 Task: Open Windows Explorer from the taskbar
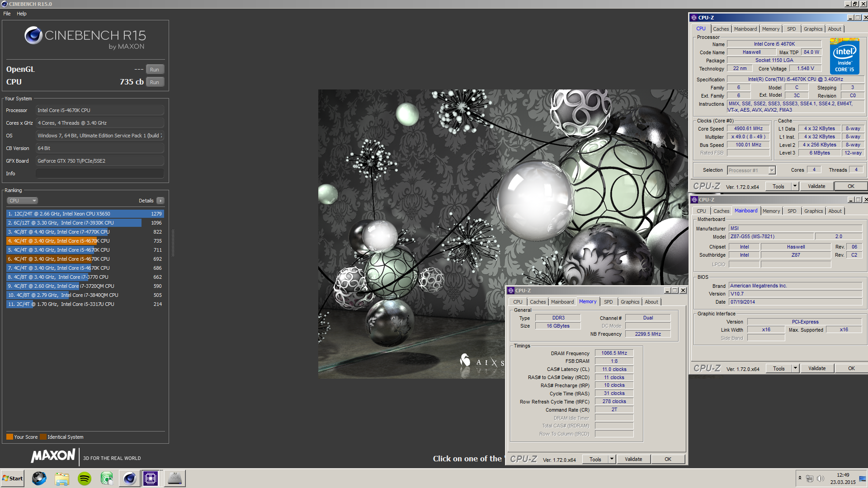coord(62,479)
